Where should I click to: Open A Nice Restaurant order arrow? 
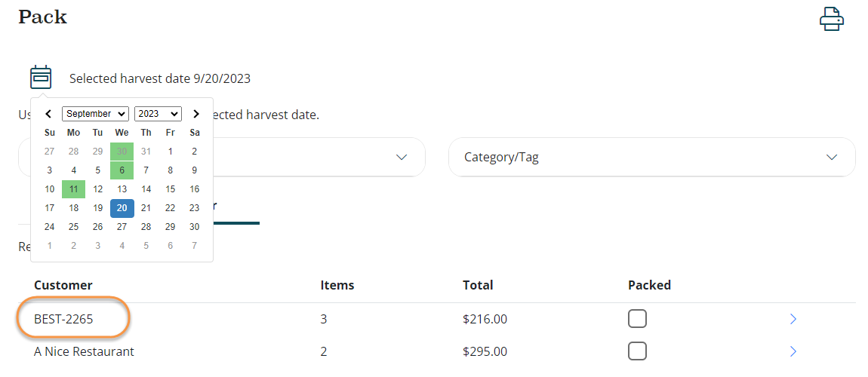793,351
